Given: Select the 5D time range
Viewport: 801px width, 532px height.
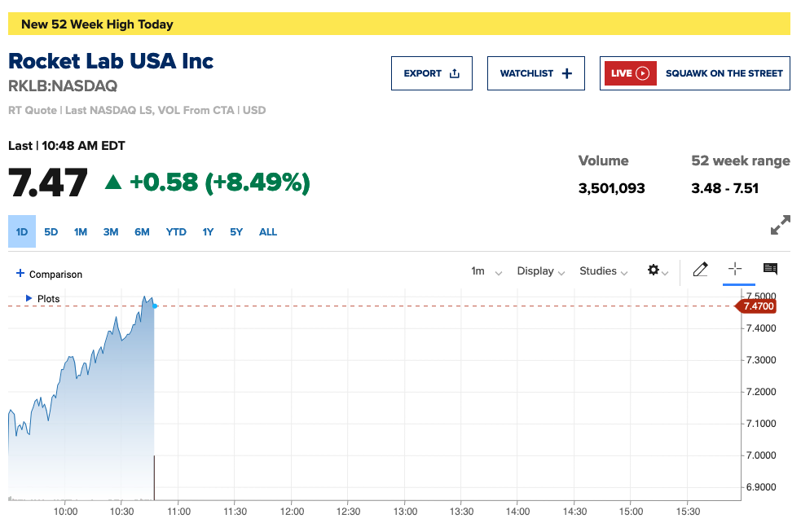Looking at the screenshot, I should 51,232.
